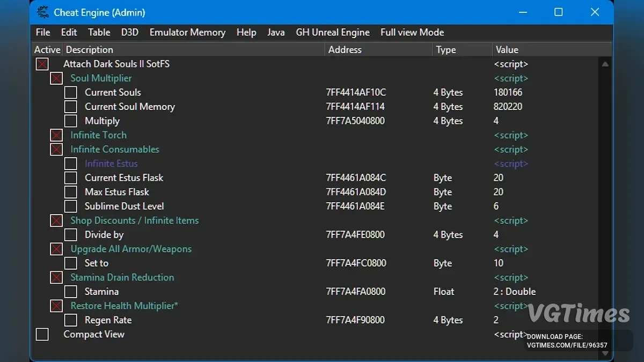Open the File menu

[x=43, y=32]
